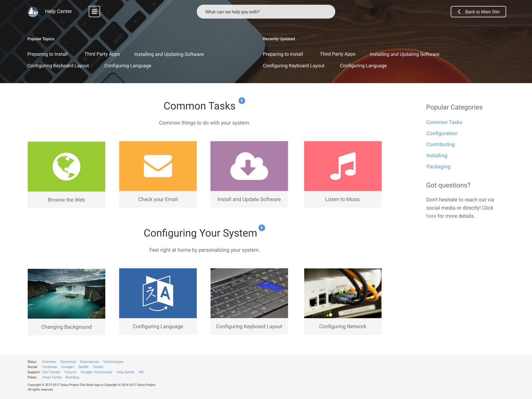
Task: Focus the 'What can we help you with?' search field
Action: click(266, 12)
